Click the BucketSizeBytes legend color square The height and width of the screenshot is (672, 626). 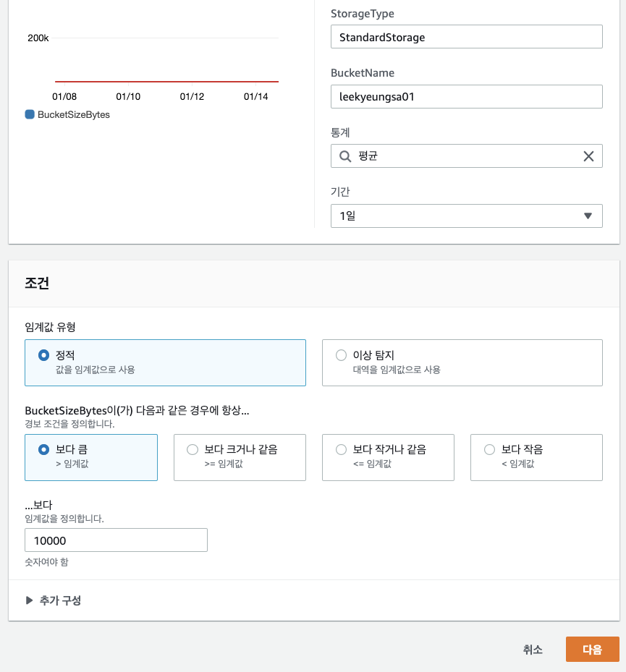tap(30, 114)
